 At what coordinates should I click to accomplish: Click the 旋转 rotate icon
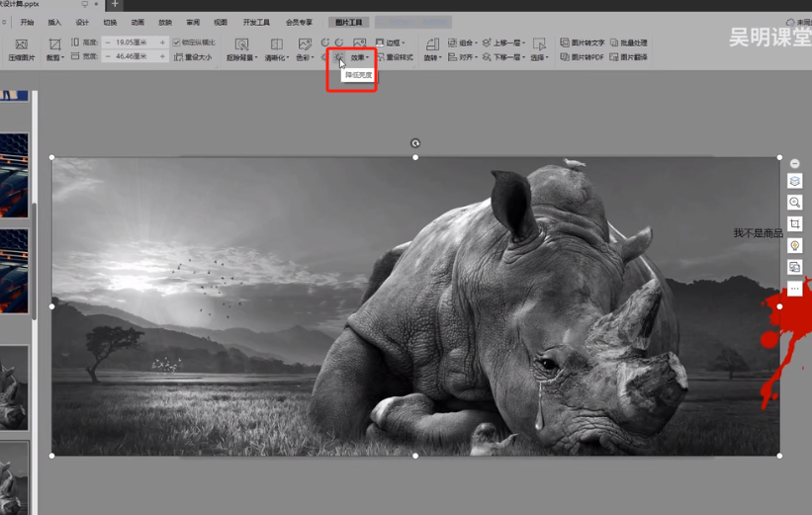tap(432, 44)
